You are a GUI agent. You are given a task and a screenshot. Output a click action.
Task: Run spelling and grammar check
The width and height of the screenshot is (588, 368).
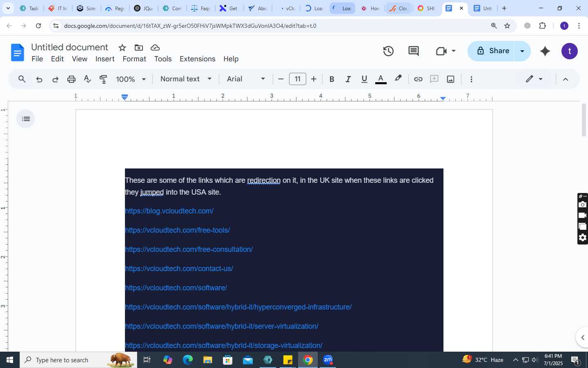click(x=87, y=79)
